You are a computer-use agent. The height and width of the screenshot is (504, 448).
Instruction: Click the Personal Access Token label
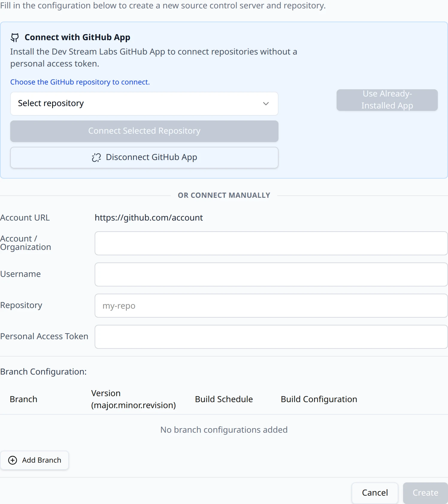tap(44, 336)
